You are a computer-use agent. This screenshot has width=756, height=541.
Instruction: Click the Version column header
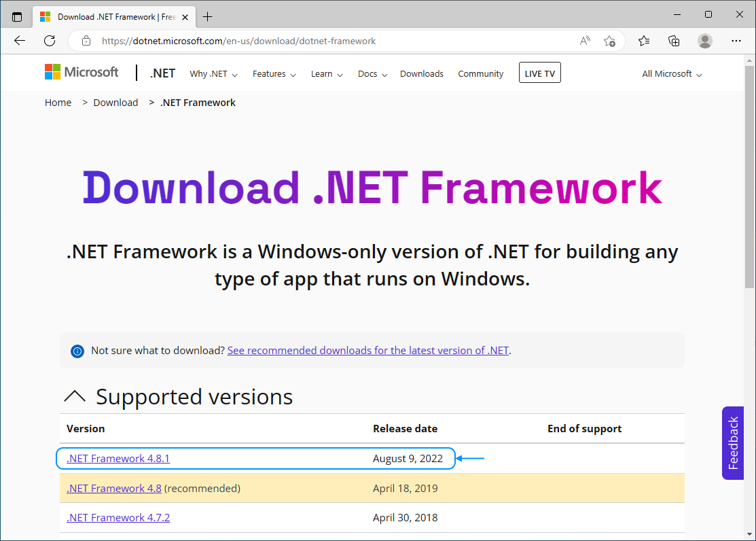coord(86,429)
